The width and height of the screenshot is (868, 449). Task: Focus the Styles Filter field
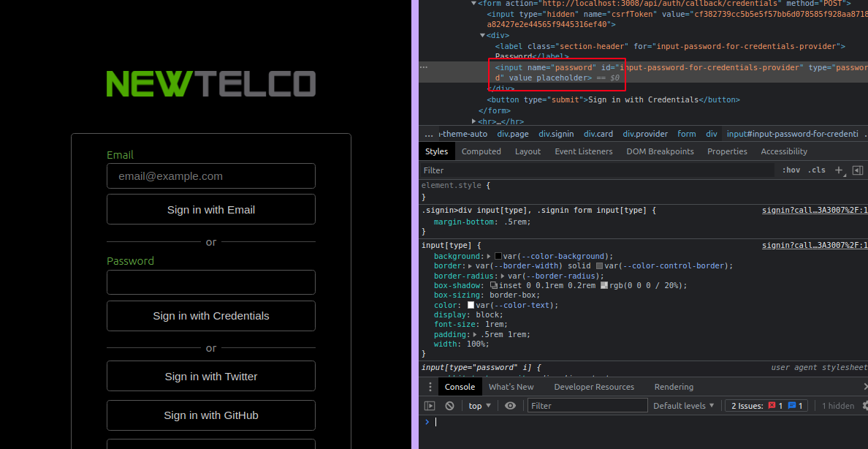(598, 170)
